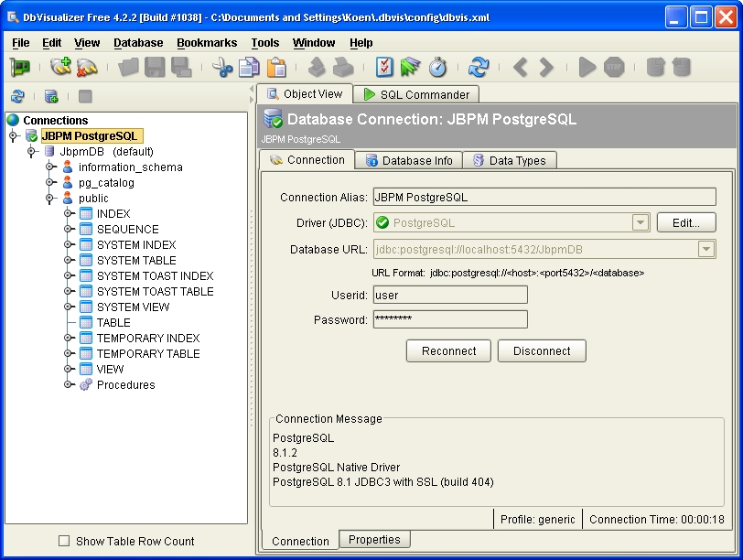Viewport: 743px width, 560px height.
Task: Open the Database URL dropdown
Action: (707, 248)
